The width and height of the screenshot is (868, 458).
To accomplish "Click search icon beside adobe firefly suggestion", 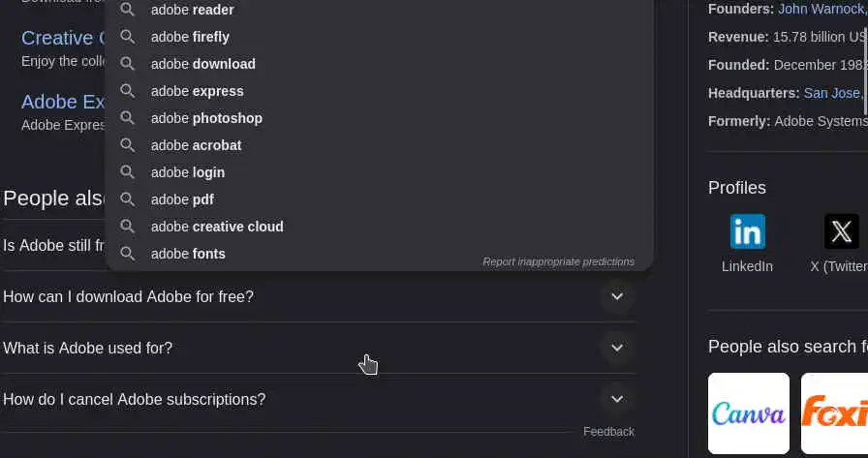I will click(x=127, y=37).
